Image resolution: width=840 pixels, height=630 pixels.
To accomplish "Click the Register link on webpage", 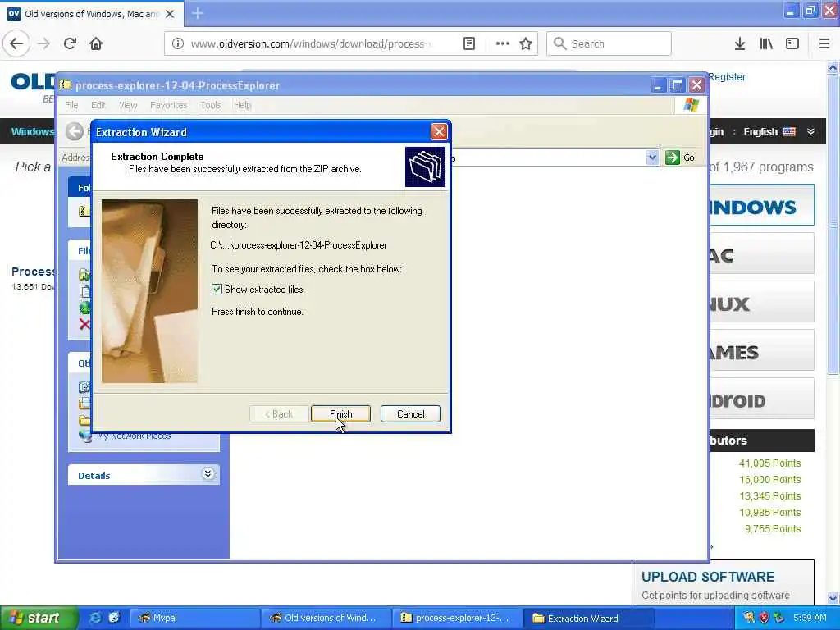I will pos(727,76).
